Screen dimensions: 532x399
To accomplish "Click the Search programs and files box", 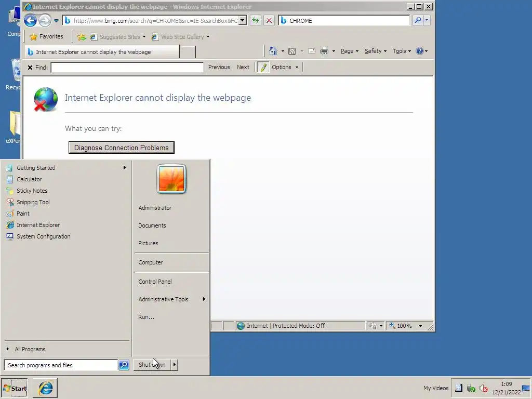I will [x=61, y=365].
